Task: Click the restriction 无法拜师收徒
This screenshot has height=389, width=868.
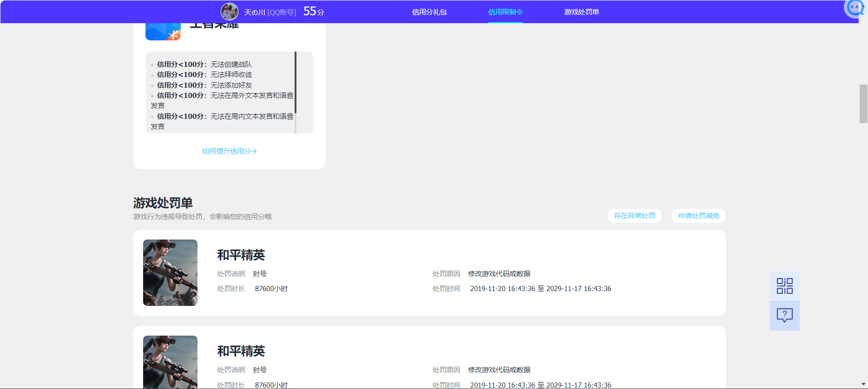Action: click(231, 75)
